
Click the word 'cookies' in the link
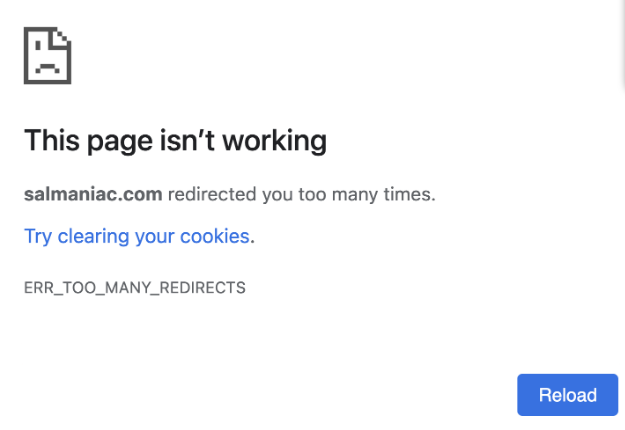214,237
